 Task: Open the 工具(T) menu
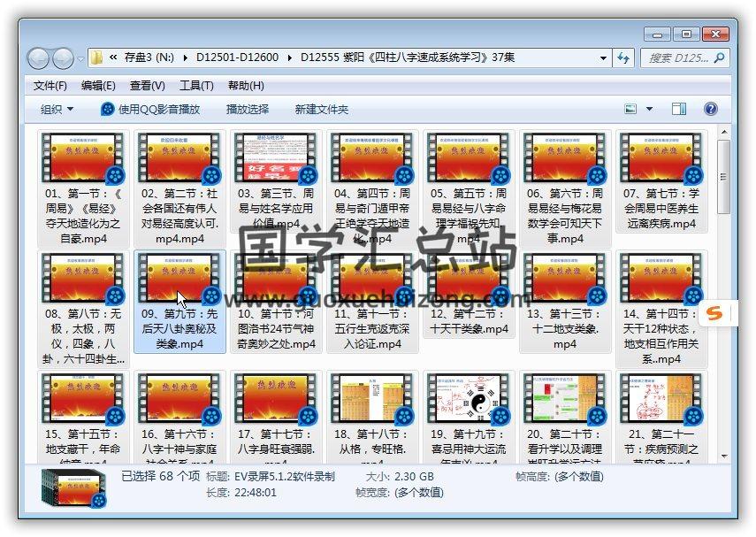(196, 86)
